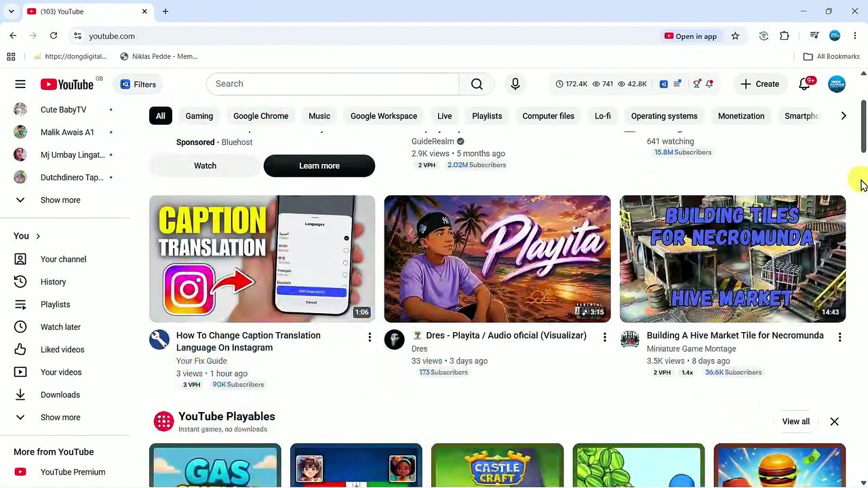
Task: Open the YouTube account avatar menu
Action: click(x=837, y=84)
